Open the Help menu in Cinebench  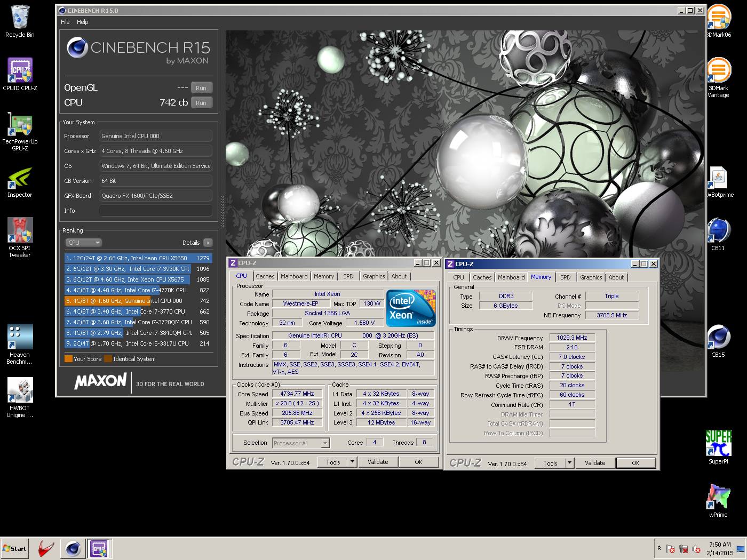tap(82, 22)
